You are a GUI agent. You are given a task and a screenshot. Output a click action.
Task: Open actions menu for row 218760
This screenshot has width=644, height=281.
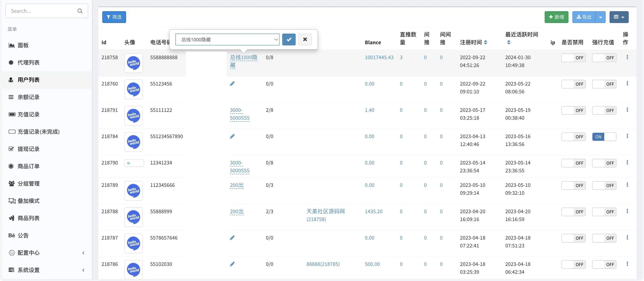pyautogui.click(x=627, y=84)
